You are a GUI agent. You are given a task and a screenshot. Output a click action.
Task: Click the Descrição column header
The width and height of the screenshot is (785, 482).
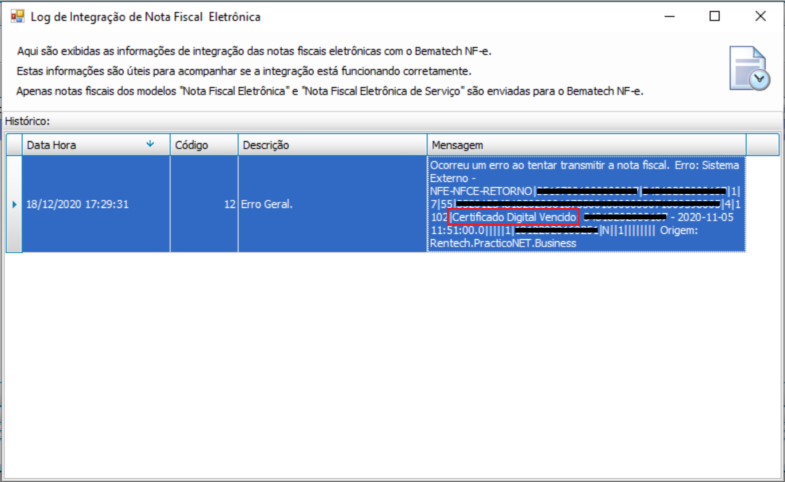click(332, 145)
